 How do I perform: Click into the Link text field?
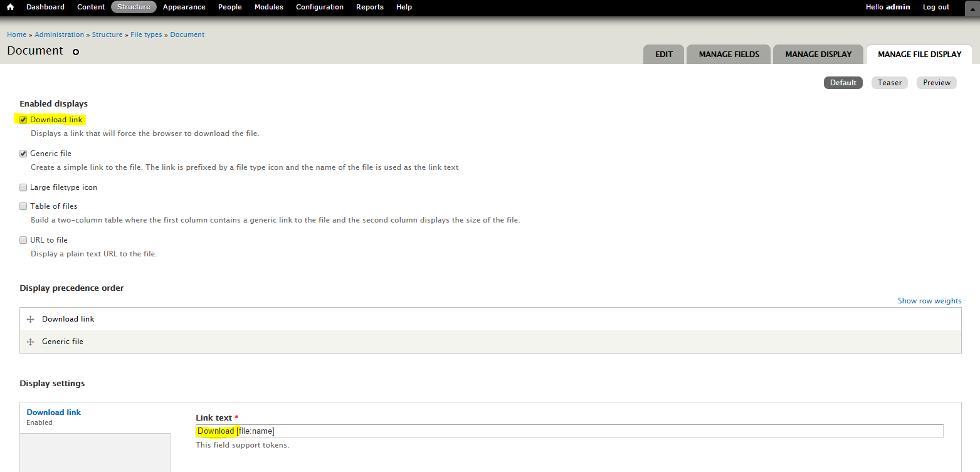pyautogui.click(x=569, y=431)
